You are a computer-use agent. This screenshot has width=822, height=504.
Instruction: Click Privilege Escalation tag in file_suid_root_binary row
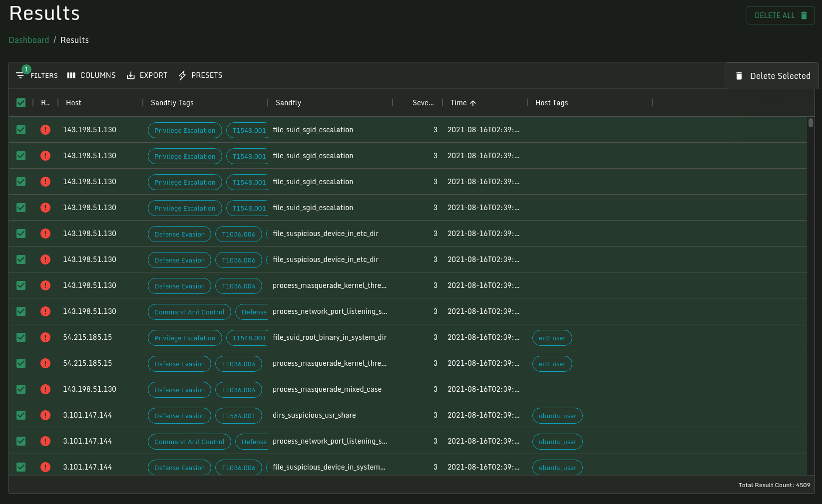pos(185,338)
